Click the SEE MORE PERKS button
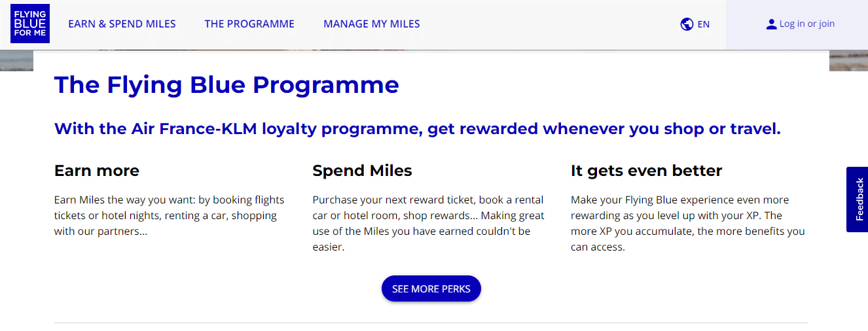The width and height of the screenshot is (868, 331). [431, 289]
